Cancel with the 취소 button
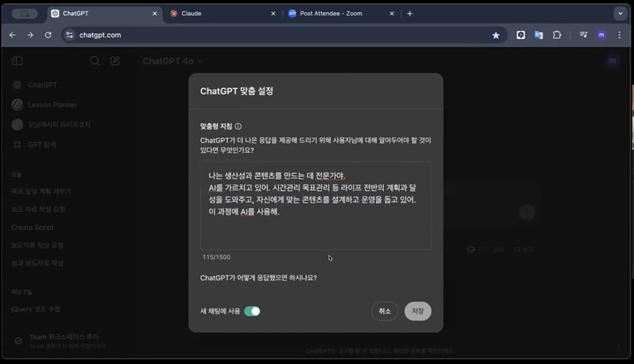This screenshot has width=634, height=364. (x=385, y=311)
